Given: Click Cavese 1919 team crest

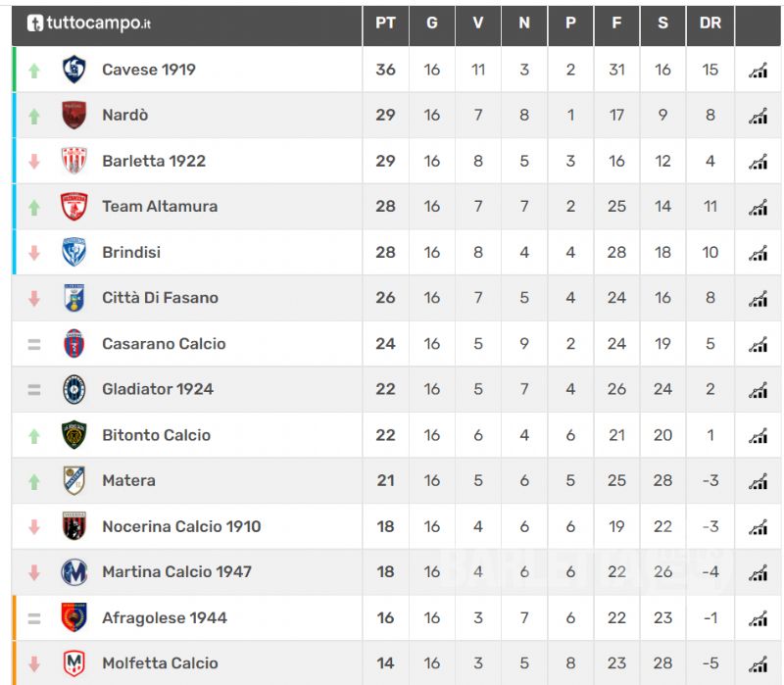Looking at the screenshot, I should click(74, 70).
